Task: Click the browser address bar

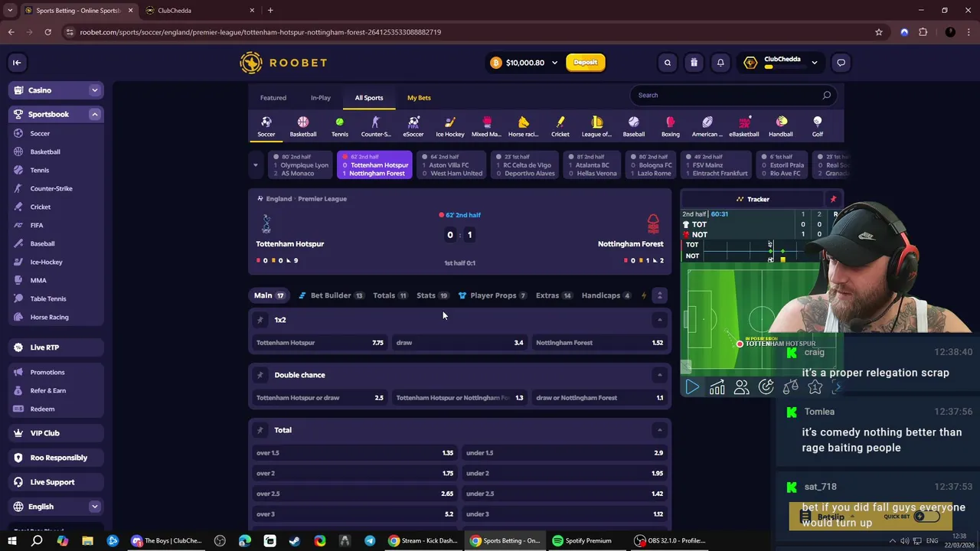Action: coord(467,32)
